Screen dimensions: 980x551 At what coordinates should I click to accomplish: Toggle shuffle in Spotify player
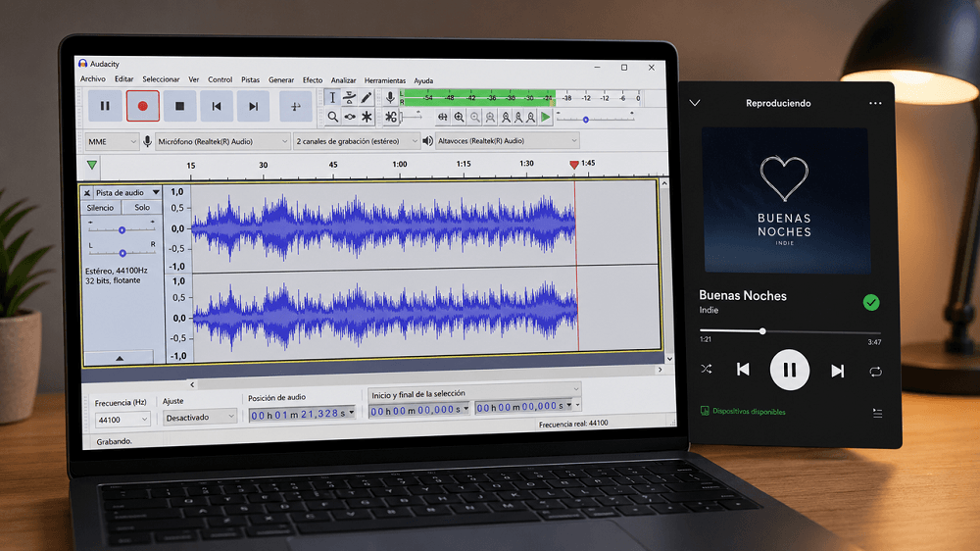click(x=707, y=369)
